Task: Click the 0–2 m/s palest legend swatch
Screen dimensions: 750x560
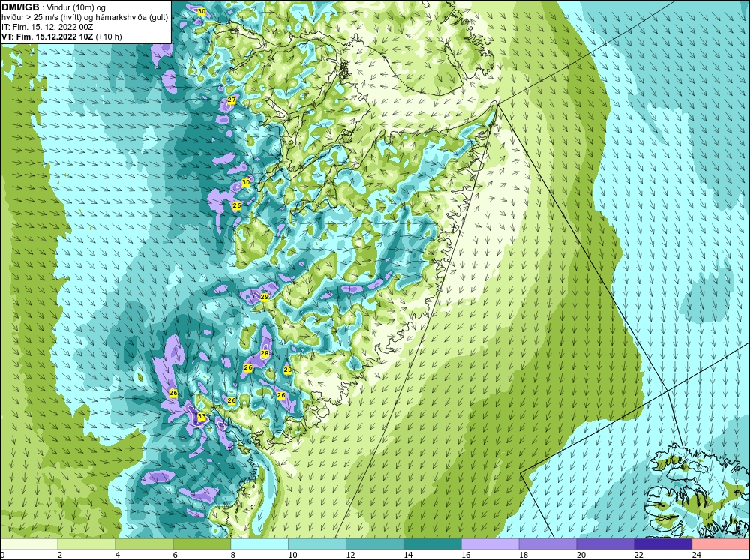Action: (x=28, y=544)
